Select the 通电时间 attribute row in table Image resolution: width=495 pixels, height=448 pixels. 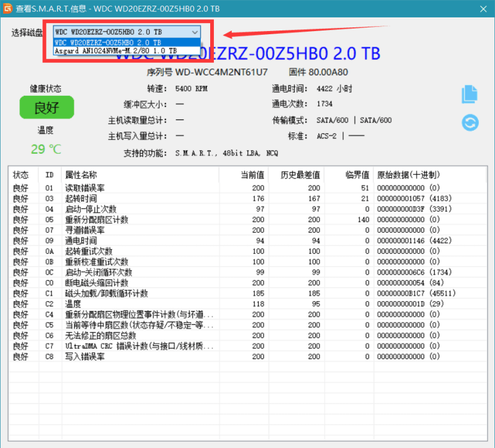coord(247,240)
